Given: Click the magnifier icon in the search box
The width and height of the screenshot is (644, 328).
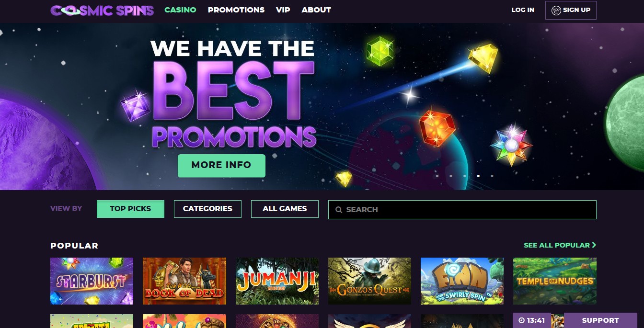Looking at the screenshot, I should (x=339, y=210).
